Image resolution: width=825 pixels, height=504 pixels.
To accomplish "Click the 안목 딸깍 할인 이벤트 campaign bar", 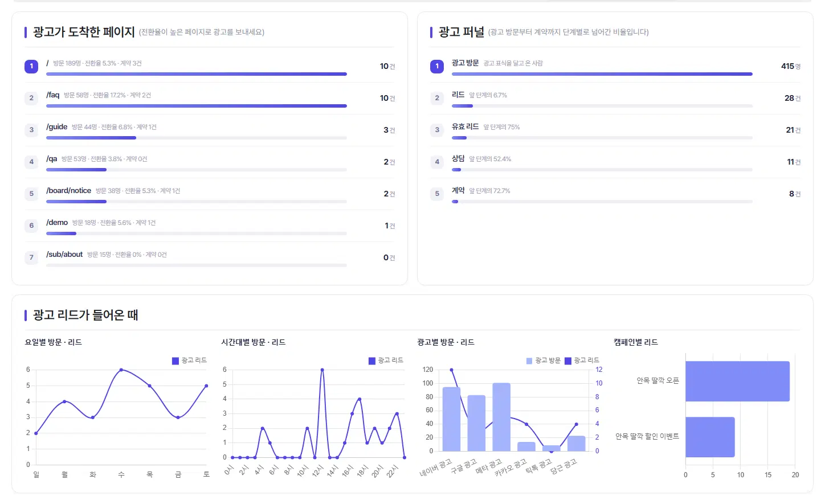I will (710, 437).
